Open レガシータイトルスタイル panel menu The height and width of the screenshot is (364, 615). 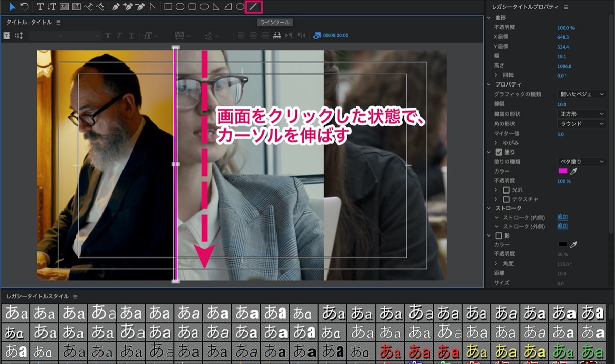click(75, 296)
